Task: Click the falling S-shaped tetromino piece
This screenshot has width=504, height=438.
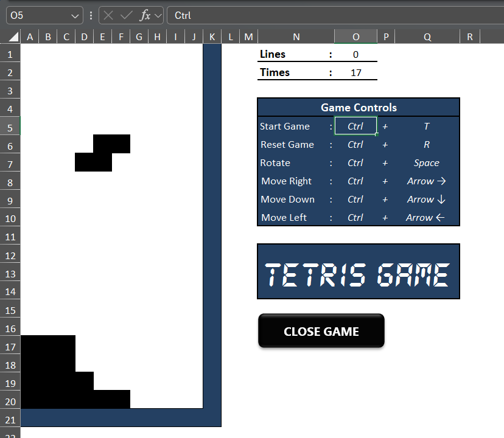Action: click(x=102, y=153)
